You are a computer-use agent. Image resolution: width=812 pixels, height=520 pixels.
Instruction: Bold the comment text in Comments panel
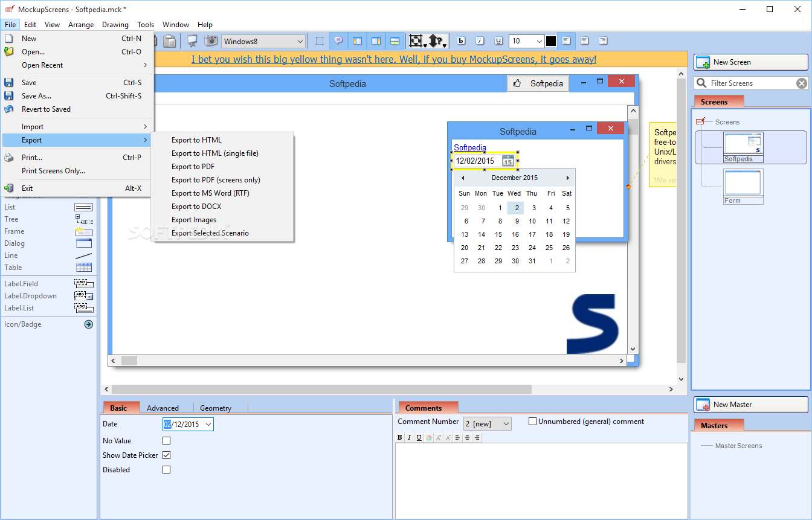point(399,437)
